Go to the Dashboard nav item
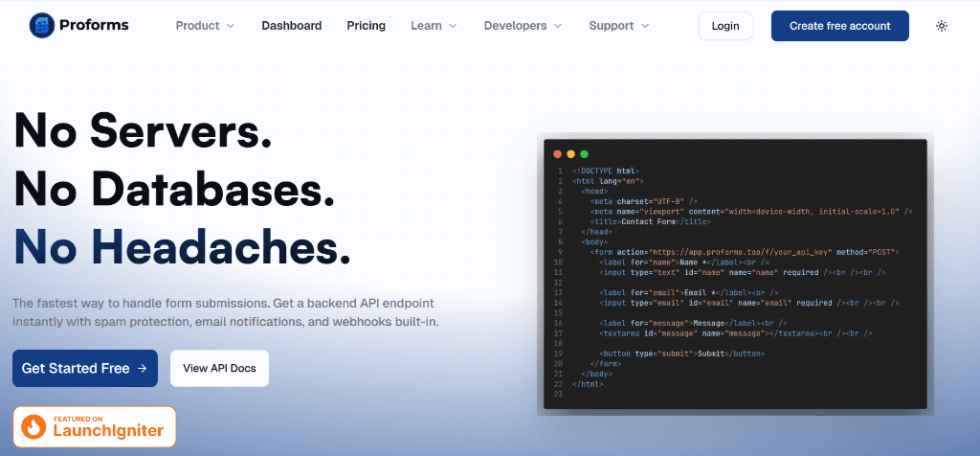 coord(291,26)
